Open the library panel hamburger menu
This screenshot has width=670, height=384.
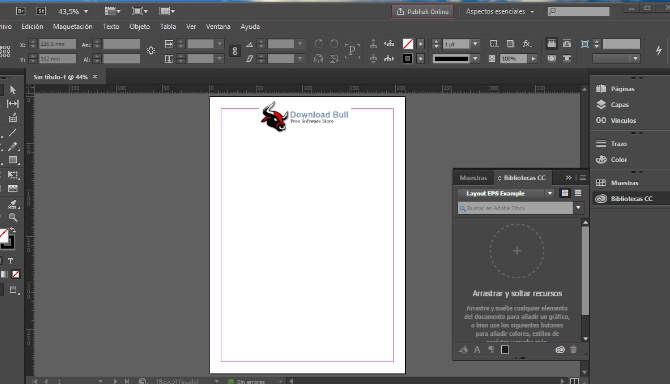point(582,178)
